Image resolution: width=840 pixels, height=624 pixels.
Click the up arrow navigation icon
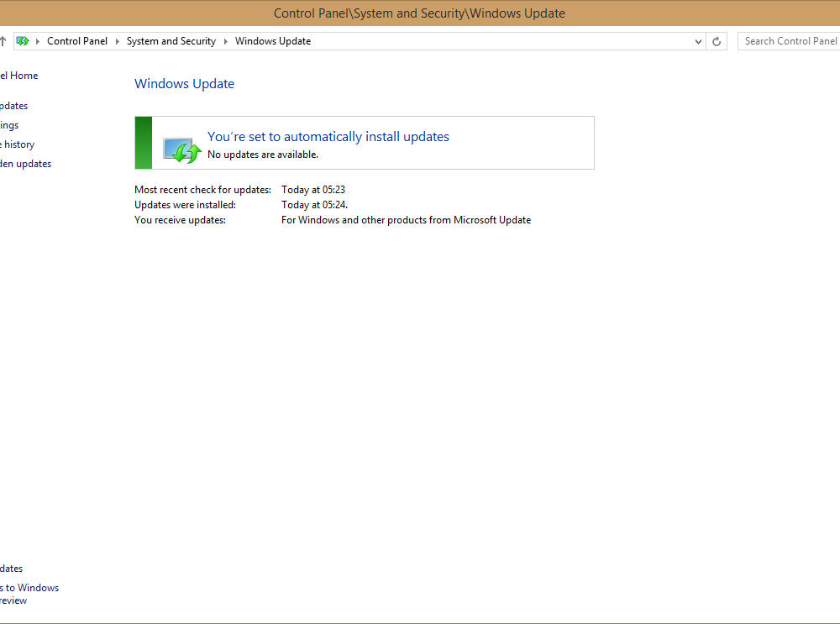pyautogui.click(x=2, y=40)
